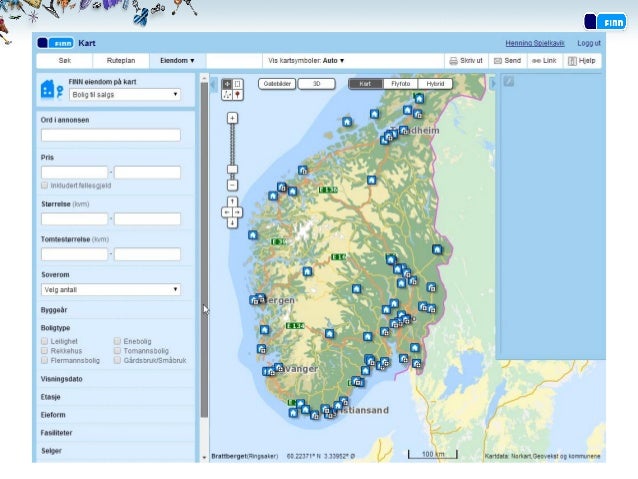
Task: Open Soverom Velg antall dropdown
Action: point(110,289)
